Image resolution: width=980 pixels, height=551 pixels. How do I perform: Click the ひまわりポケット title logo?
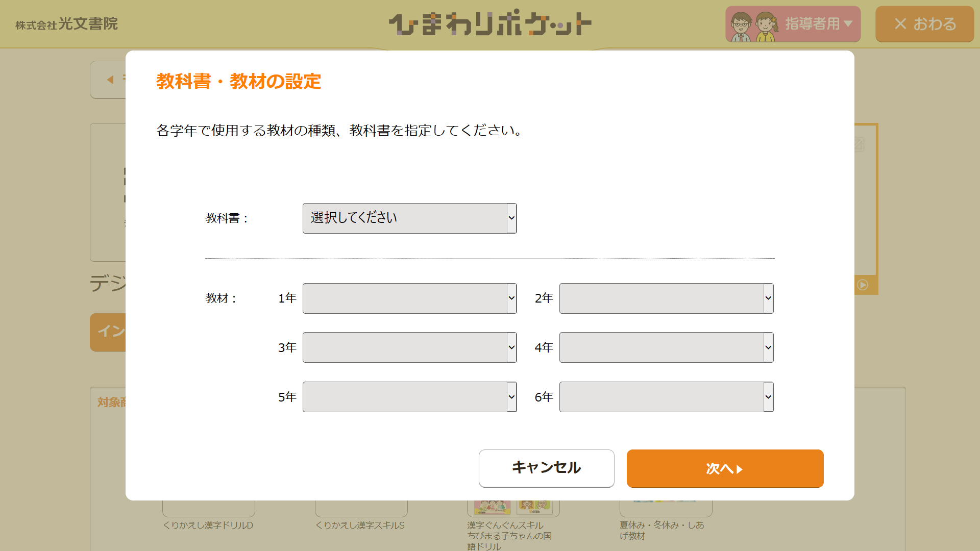click(490, 23)
